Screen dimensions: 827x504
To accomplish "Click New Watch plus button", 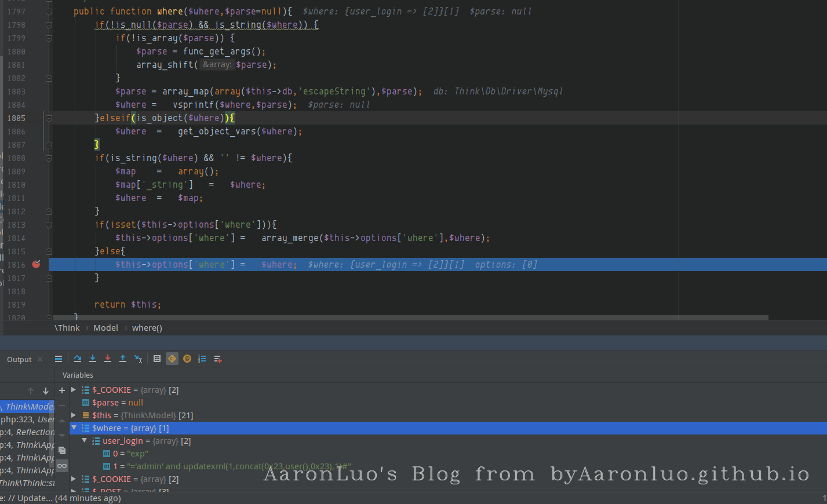I will coord(62,390).
